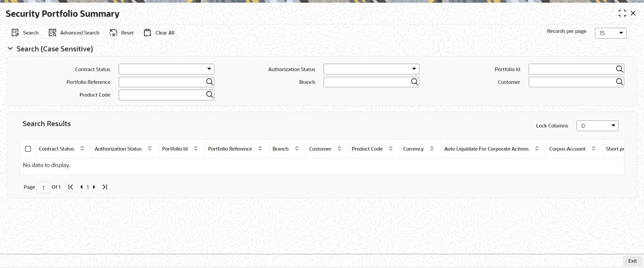The width and height of the screenshot is (644, 268).
Task: Tick the select-all checkbox in results header
Action: (28, 149)
